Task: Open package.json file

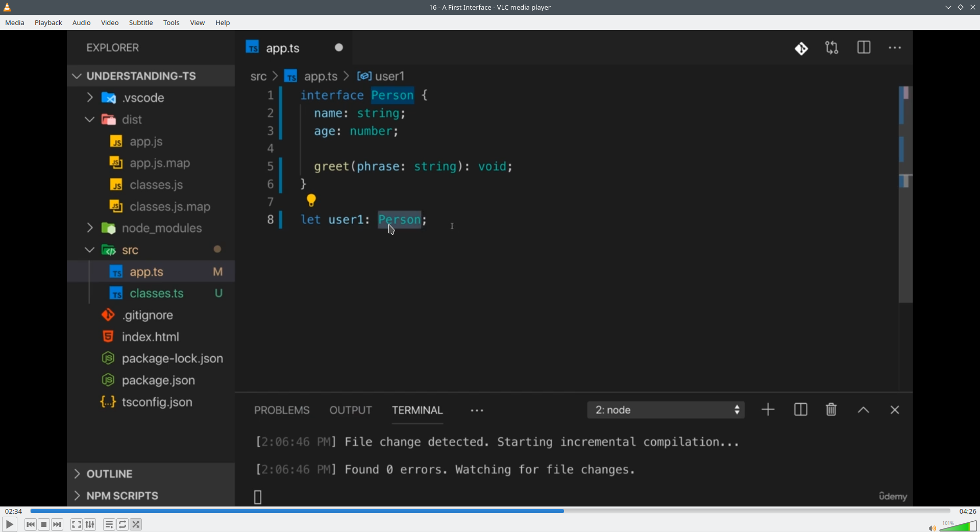Action: 151,380
